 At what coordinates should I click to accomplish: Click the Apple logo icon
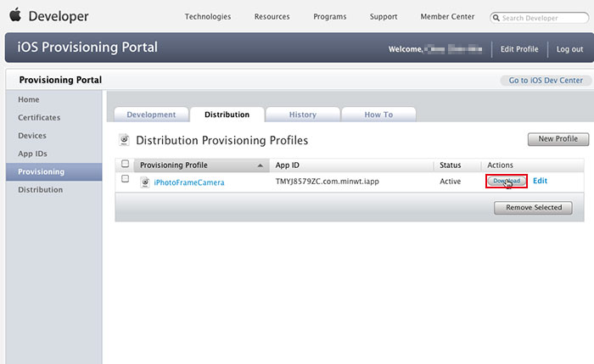(15, 15)
